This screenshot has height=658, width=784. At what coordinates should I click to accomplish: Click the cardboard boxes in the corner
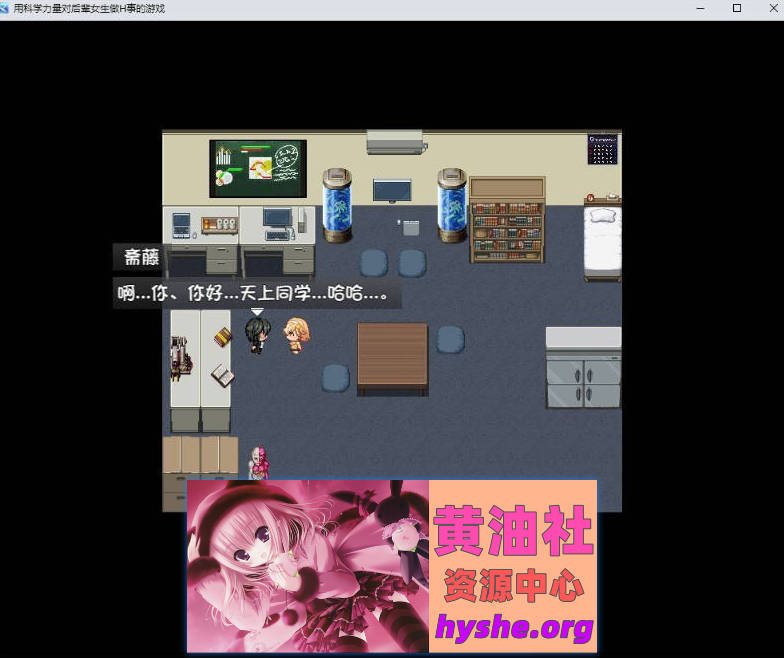click(200, 455)
